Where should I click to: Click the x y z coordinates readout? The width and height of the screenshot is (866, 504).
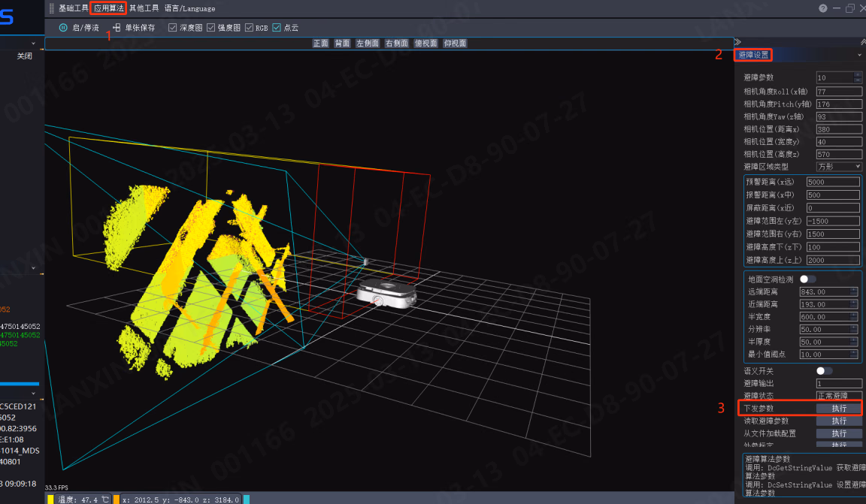coord(180,499)
